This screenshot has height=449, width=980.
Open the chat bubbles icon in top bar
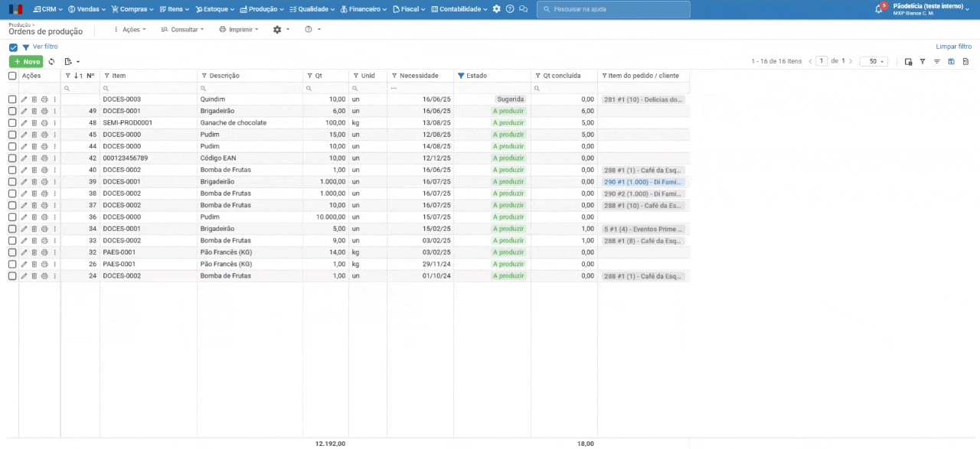pyautogui.click(x=523, y=9)
